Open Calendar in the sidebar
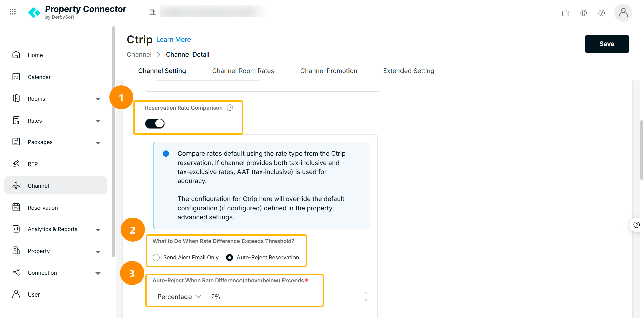The image size is (644, 318). pyautogui.click(x=56, y=77)
